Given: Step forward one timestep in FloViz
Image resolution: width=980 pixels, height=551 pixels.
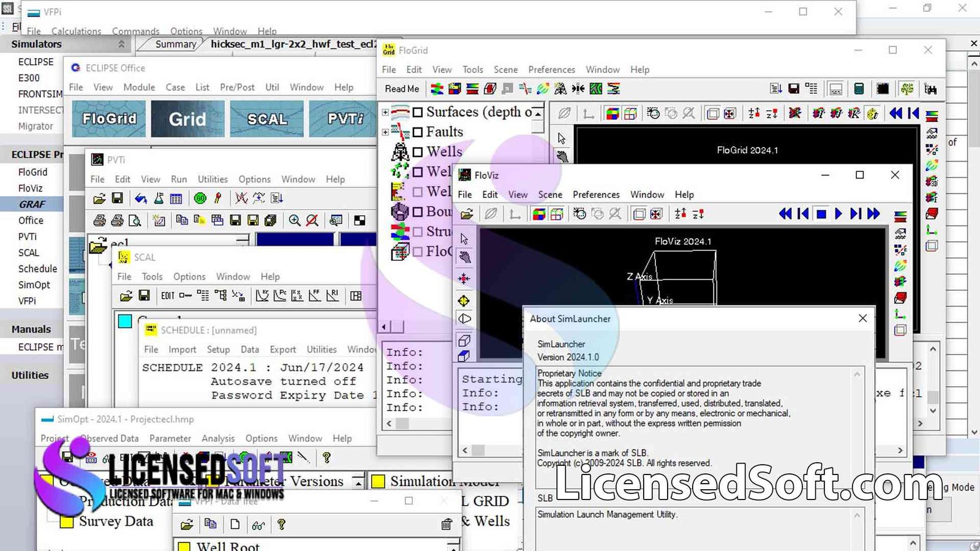Looking at the screenshot, I should pyautogui.click(x=855, y=214).
